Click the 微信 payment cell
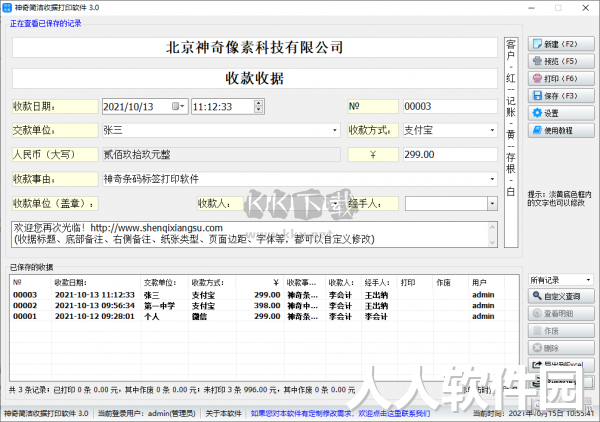 point(199,316)
